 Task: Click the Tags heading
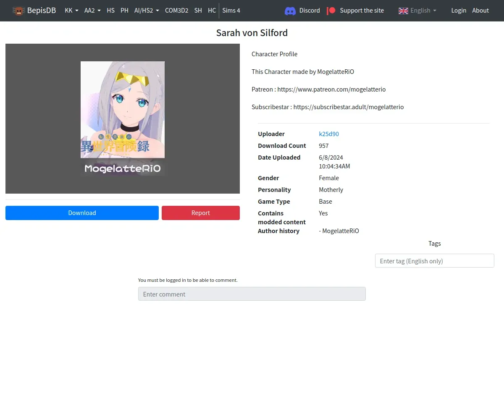click(x=435, y=244)
